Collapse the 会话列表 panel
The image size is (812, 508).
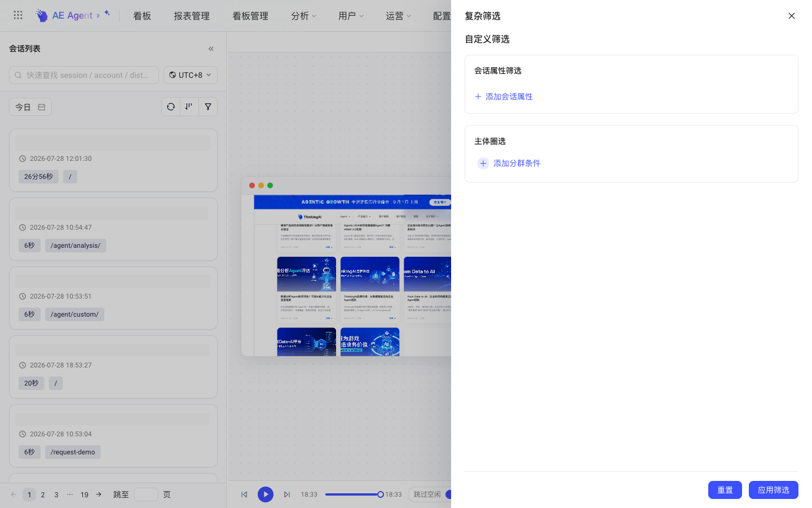tap(211, 49)
